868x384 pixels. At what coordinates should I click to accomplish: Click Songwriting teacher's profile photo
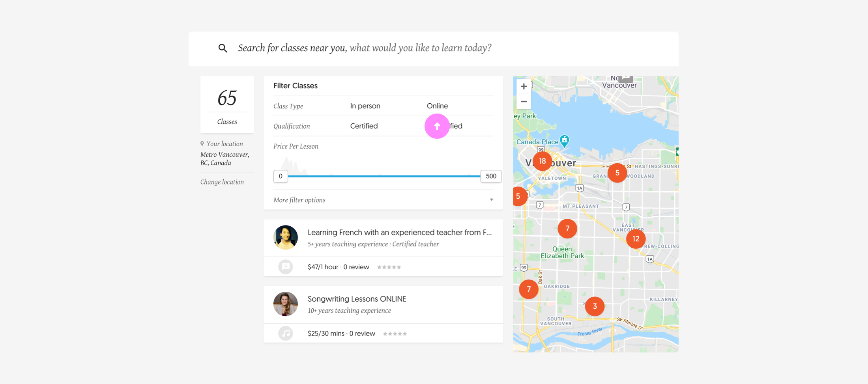coord(286,304)
